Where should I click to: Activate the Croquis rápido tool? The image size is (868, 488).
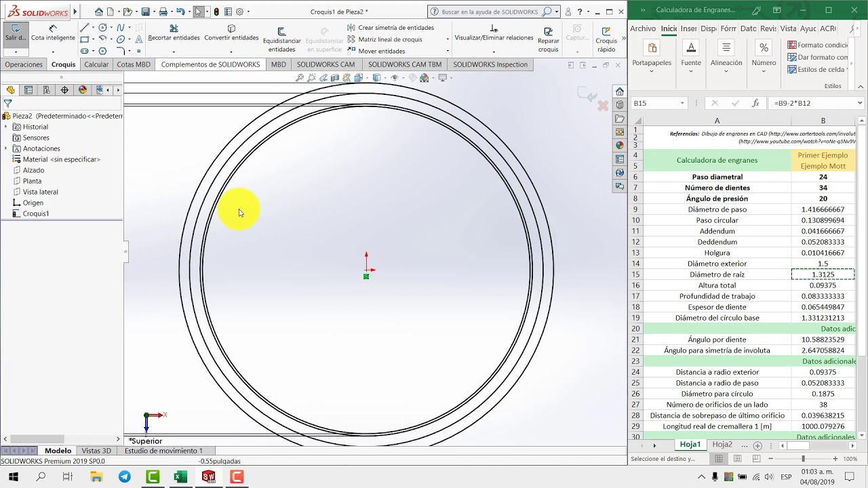click(x=606, y=40)
